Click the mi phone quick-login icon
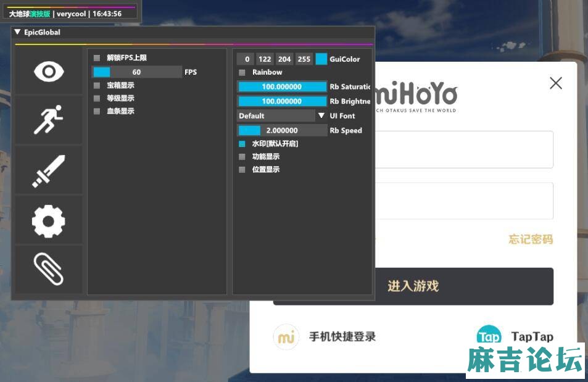 pyautogui.click(x=286, y=337)
